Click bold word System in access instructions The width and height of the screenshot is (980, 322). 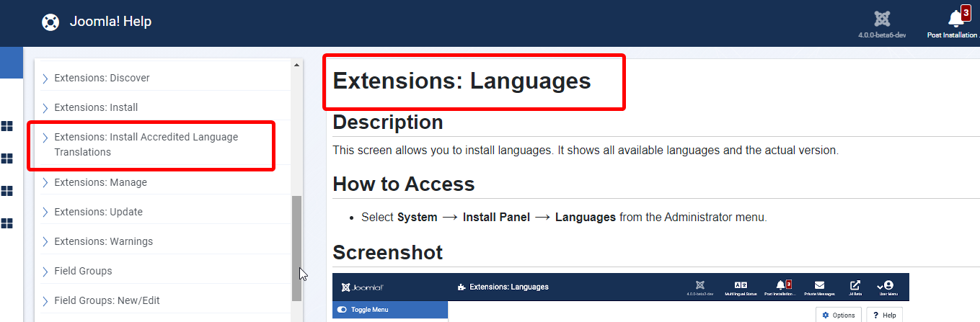coord(417,217)
